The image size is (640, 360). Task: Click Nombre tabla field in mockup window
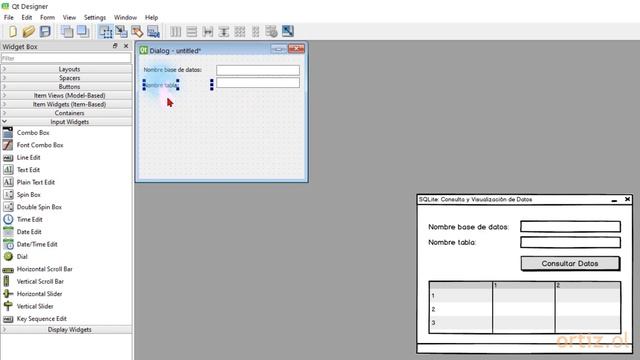(x=571, y=242)
